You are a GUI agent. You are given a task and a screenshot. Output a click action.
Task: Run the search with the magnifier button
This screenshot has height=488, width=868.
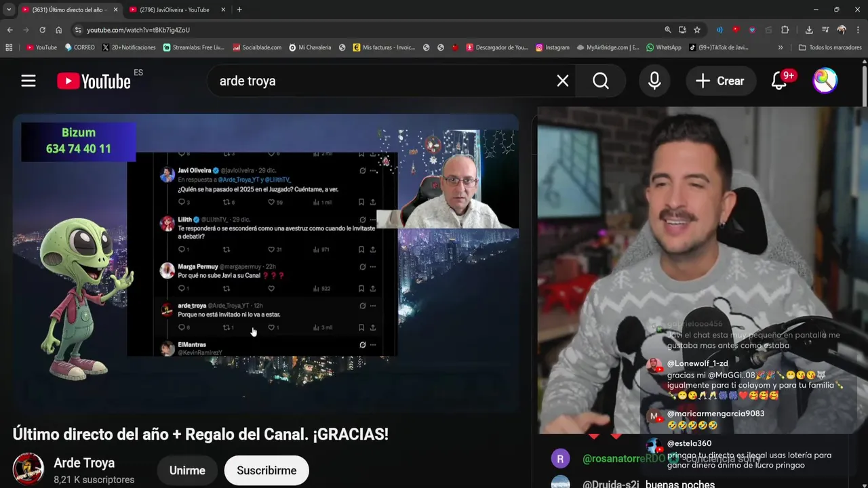(x=601, y=81)
